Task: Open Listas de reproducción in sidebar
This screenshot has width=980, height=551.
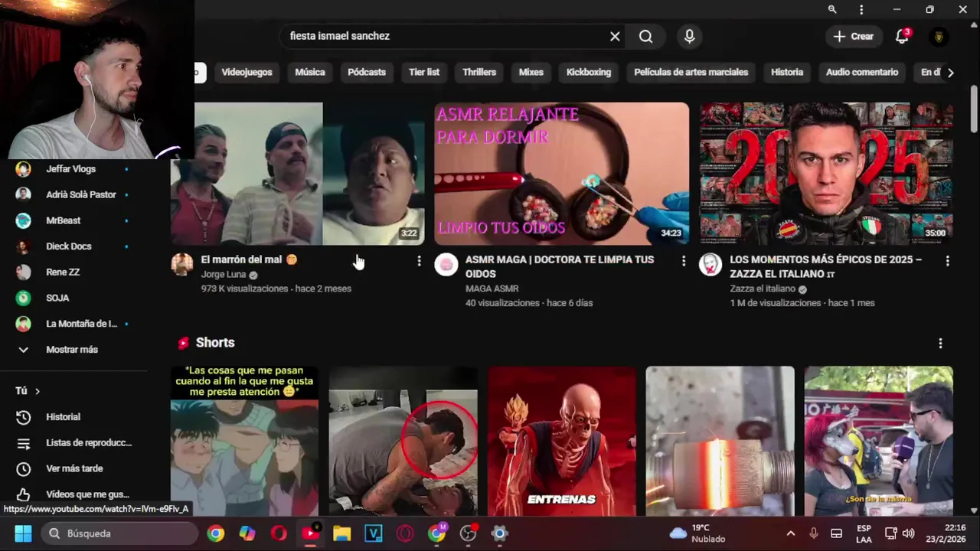Action: pyautogui.click(x=73, y=443)
